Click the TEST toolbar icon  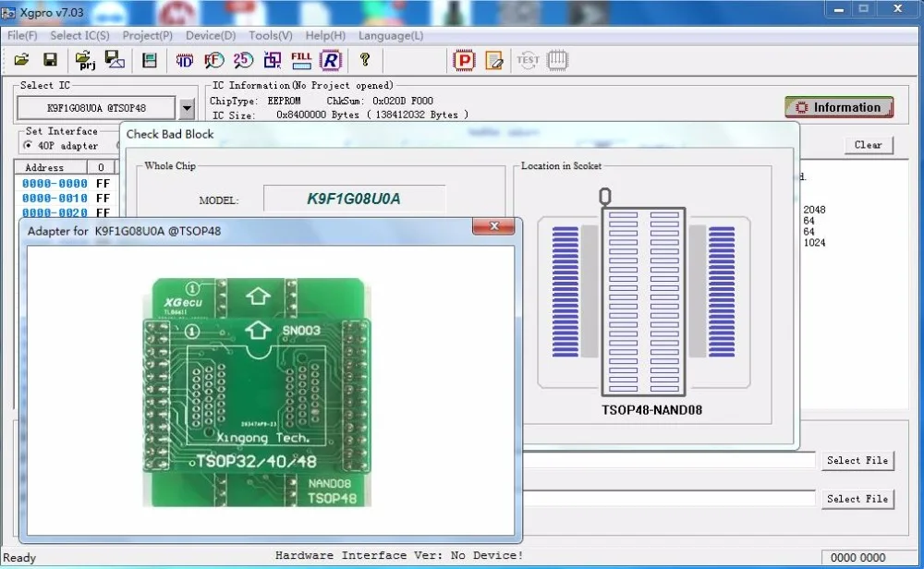(x=528, y=59)
